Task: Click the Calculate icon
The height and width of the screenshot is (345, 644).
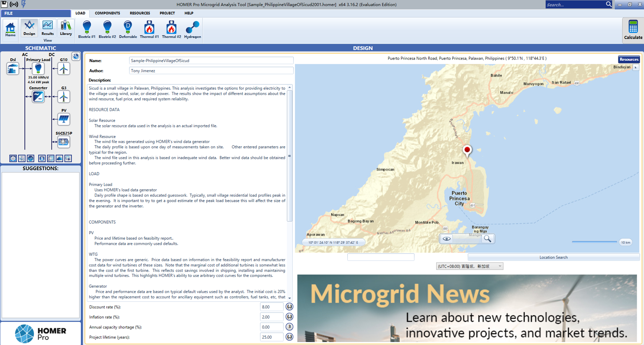Action: 633,30
